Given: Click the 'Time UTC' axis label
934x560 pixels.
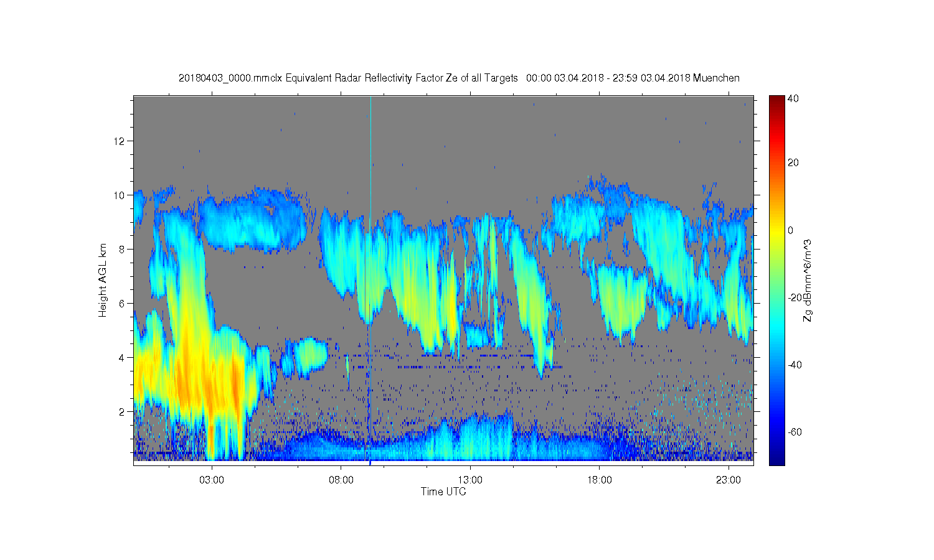Looking at the screenshot, I should click(443, 492).
